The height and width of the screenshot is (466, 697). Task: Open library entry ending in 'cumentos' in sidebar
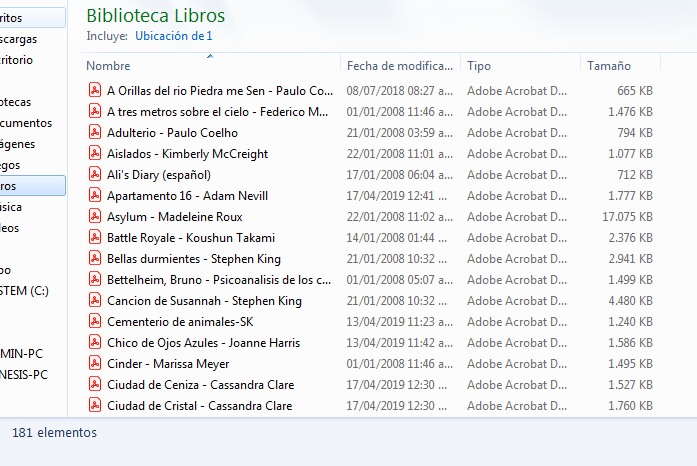(x=26, y=123)
